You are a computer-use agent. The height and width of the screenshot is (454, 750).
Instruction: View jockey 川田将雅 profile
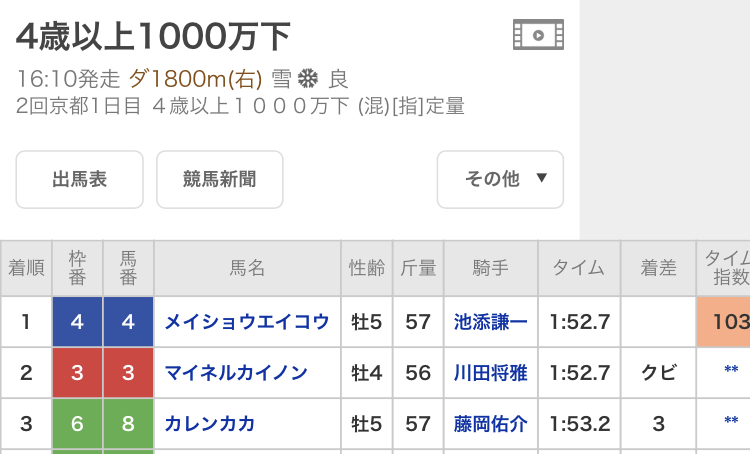[x=491, y=373]
